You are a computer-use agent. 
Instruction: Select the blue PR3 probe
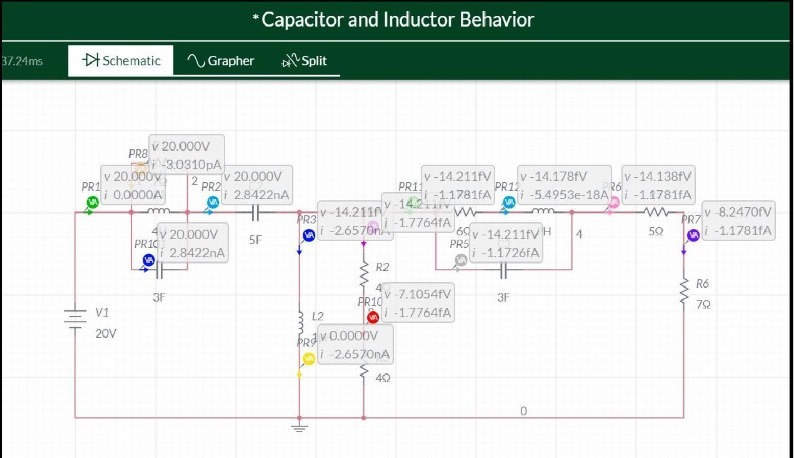pyautogui.click(x=308, y=235)
